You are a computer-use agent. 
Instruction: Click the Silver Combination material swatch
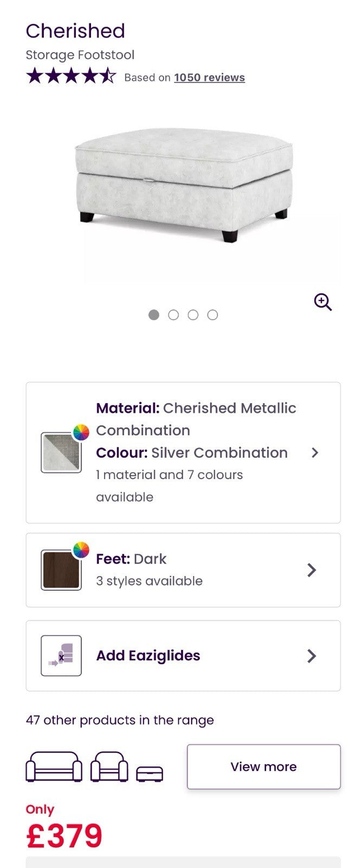point(61,453)
